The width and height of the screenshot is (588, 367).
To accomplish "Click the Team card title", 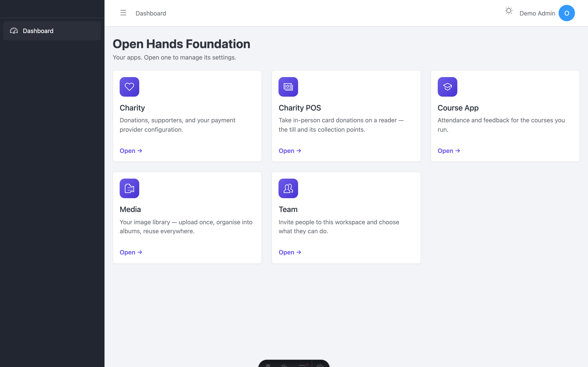I will click(x=288, y=209).
